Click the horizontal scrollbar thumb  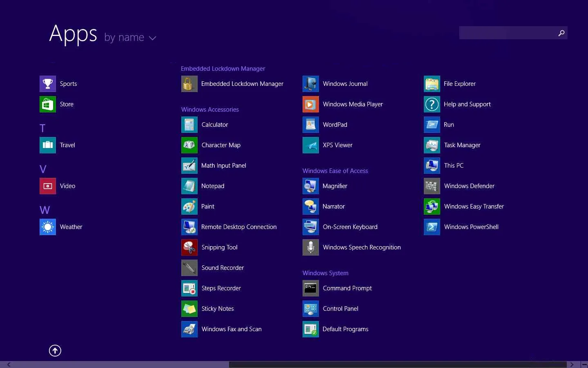pos(398,365)
